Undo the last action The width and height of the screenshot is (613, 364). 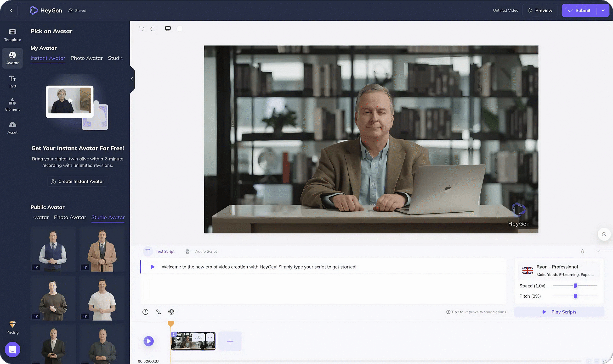142,28
